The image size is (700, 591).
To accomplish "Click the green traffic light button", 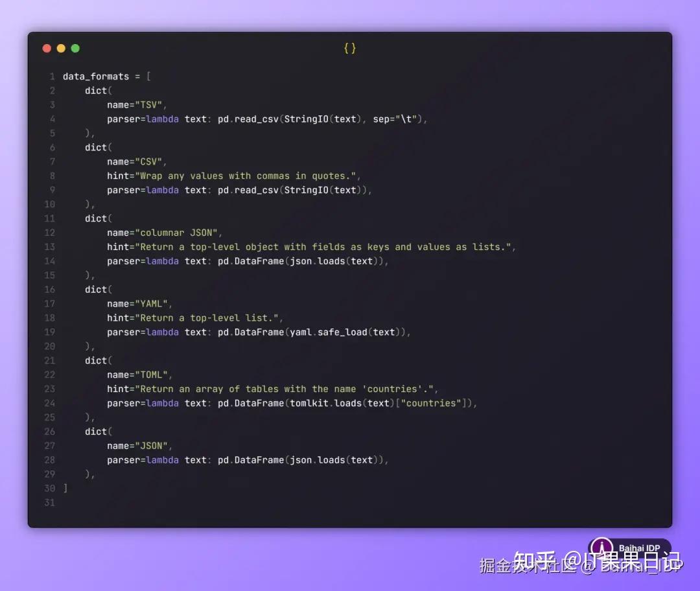I will pyautogui.click(x=75, y=48).
